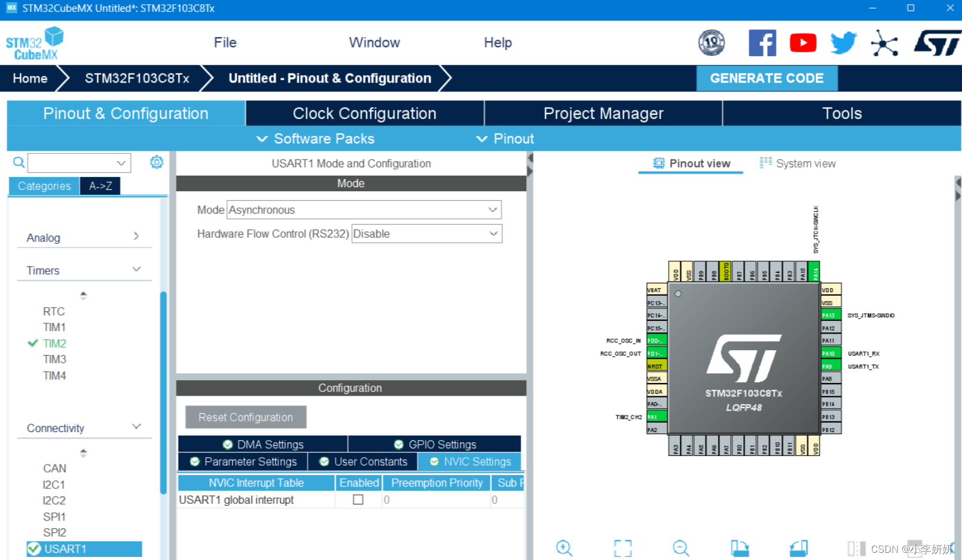Zoom out of the pinout view

[x=680, y=547]
